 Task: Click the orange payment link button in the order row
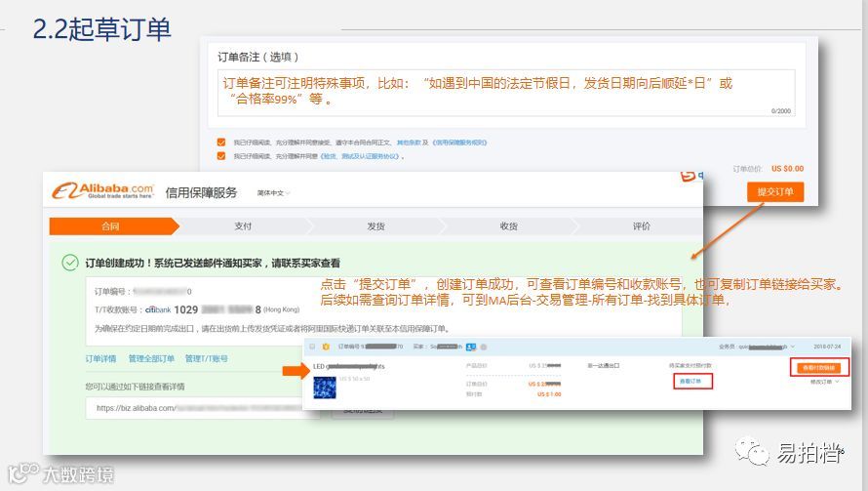(818, 368)
